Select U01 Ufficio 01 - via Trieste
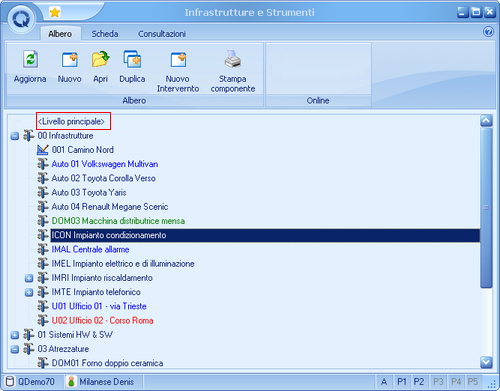The height and width of the screenshot is (391, 500). click(99, 306)
